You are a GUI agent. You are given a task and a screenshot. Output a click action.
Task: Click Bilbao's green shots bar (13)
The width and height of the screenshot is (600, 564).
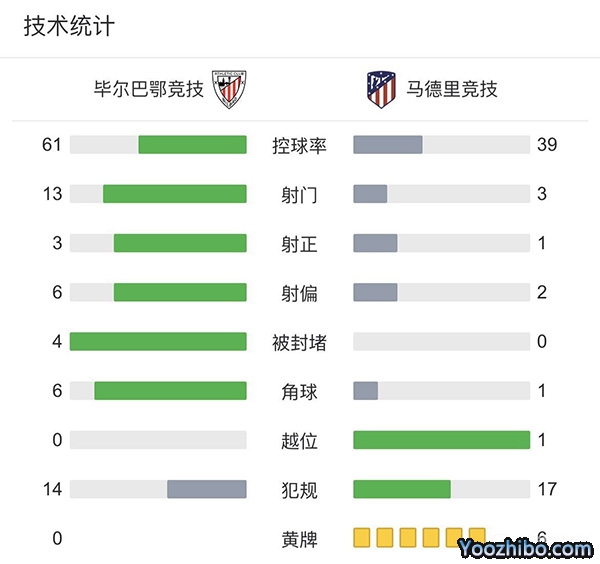point(174,194)
